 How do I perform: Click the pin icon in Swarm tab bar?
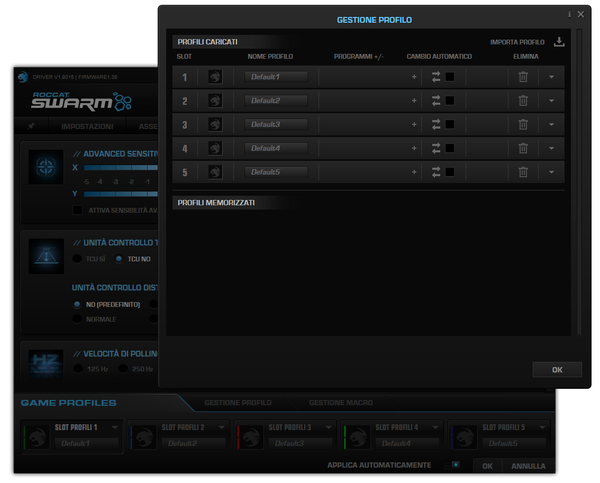31,126
